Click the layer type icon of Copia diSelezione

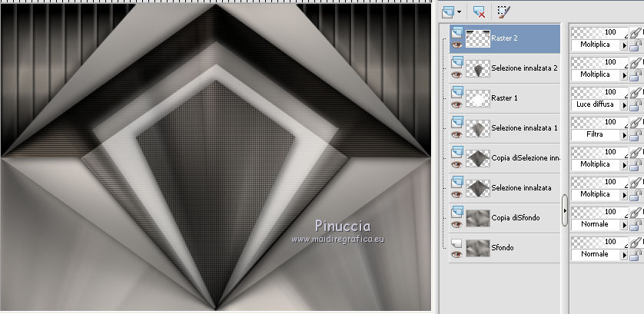click(457, 152)
